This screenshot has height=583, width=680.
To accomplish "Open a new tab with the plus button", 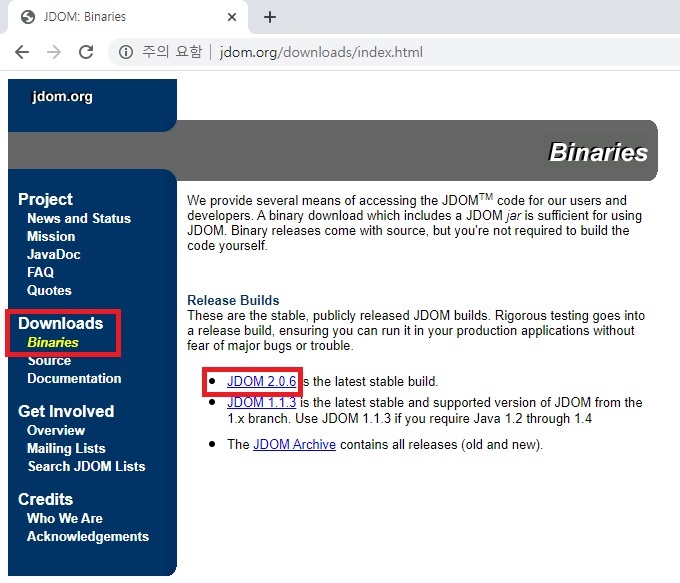I will pos(270,17).
